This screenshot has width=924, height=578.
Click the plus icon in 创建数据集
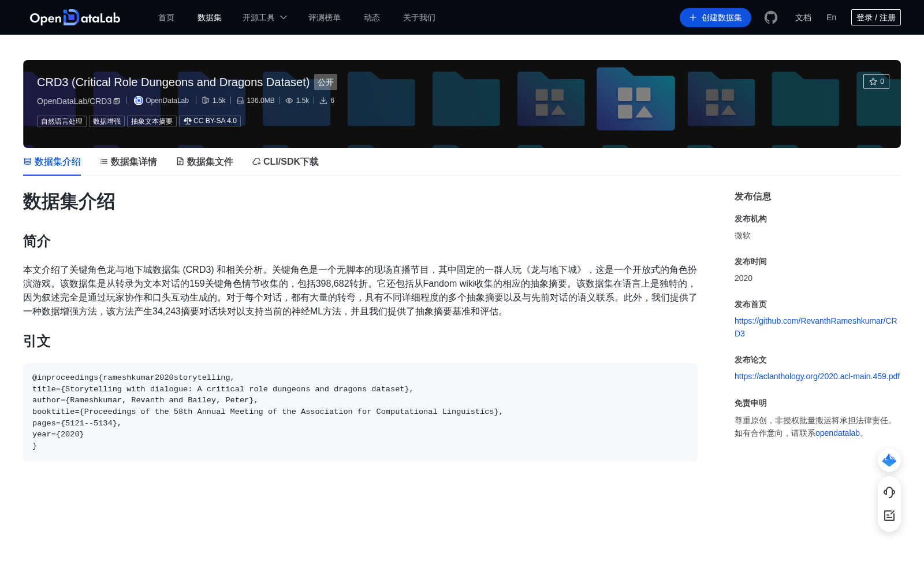click(x=693, y=18)
